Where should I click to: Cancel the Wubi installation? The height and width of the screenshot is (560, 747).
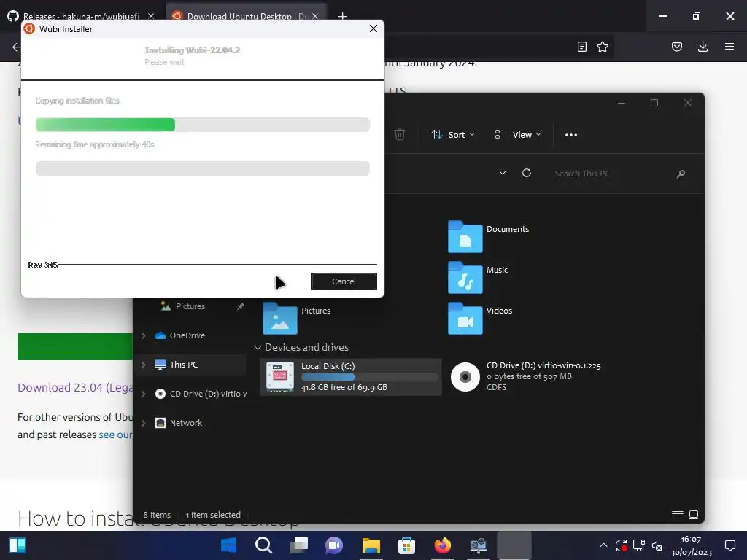click(x=344, y=281)
